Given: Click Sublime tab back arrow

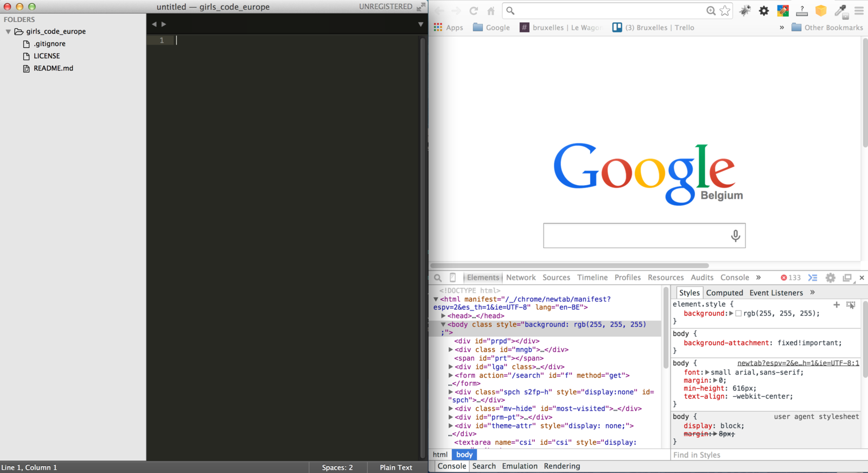Looking at the screenshot, I should click(x=154, y=24).
